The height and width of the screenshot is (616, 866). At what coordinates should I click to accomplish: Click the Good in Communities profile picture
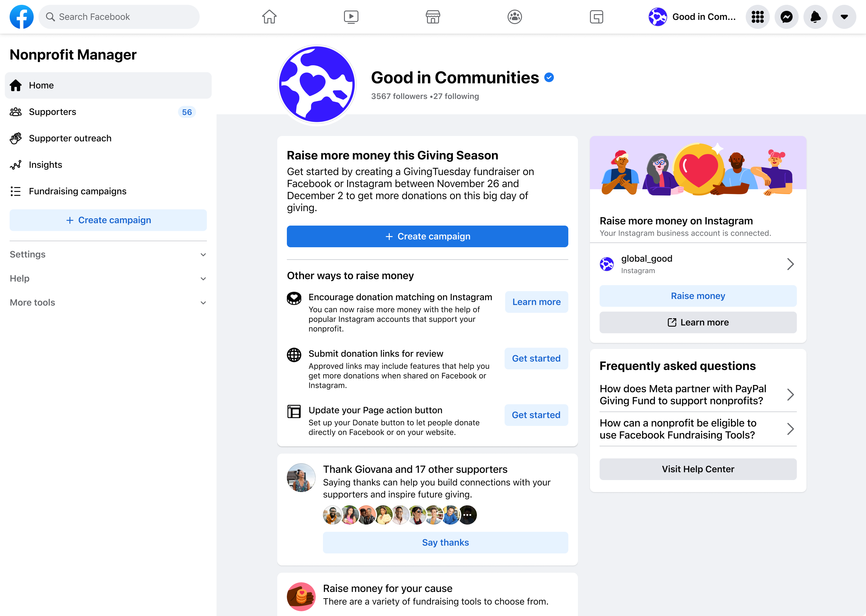317,85
